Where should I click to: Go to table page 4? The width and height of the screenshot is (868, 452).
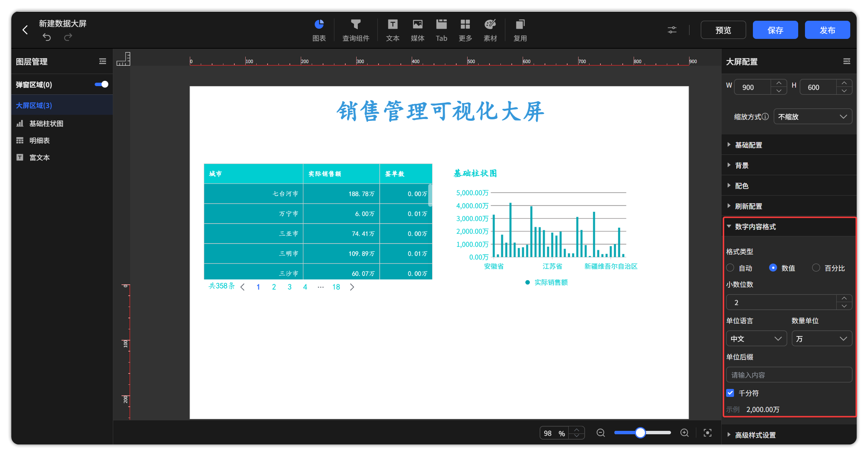pos(305,287)
